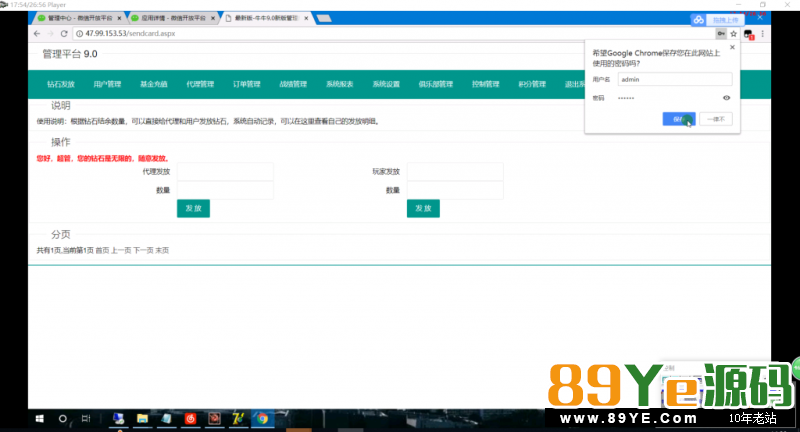Image resolution: width=800 pixels, height=432 pixels.
Task: Bookmark this page with the star icon
Action: (734, 34)
